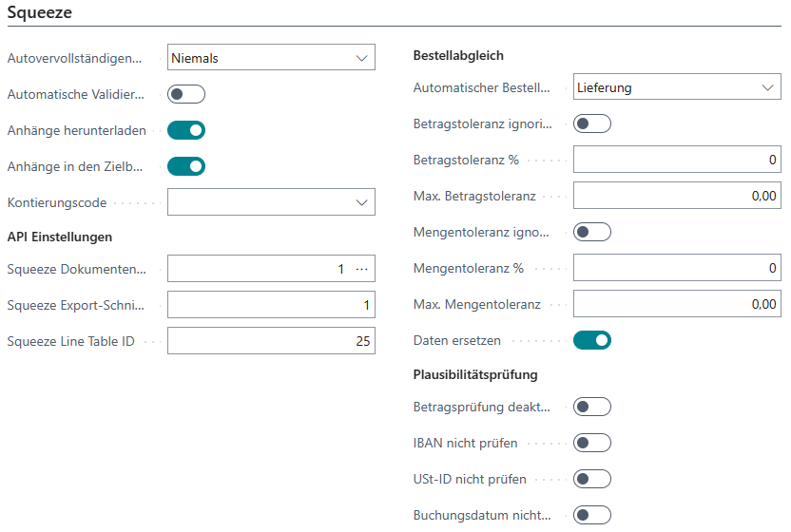Disable the Daten ersetzen toggle
Image resolution: width=791 pixels, height=532 pixels.
point(592,340)
